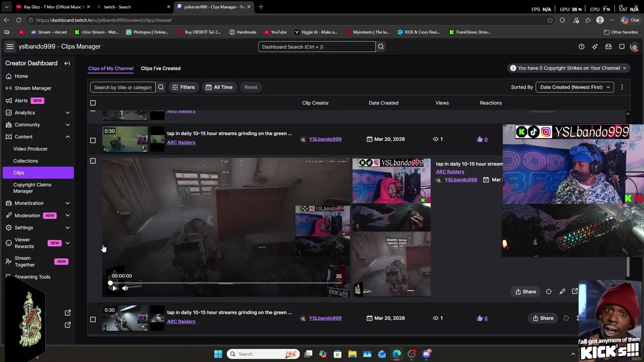Click the thumbs up reaction on first clip
The image size is (644, 362).
pos(479,139)
